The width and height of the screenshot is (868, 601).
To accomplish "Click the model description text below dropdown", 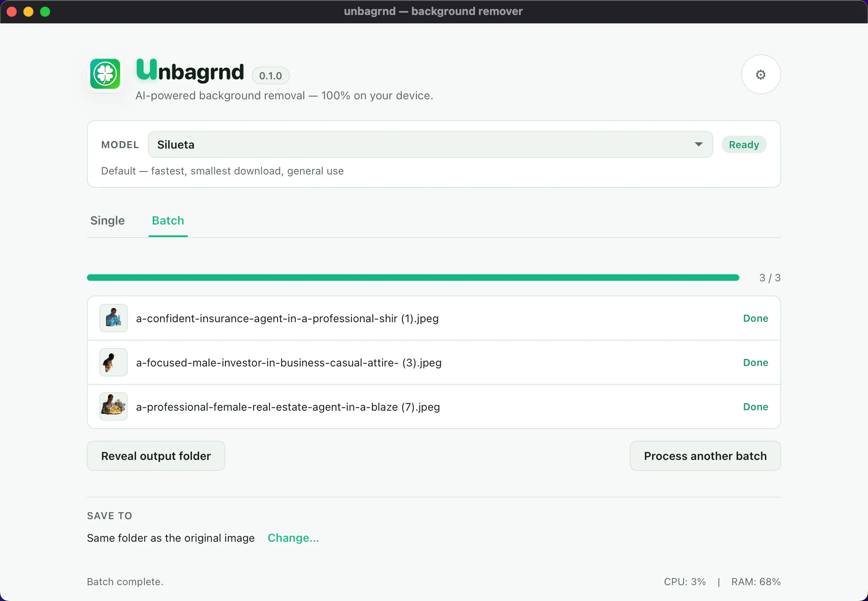I will tap(222, 171).
